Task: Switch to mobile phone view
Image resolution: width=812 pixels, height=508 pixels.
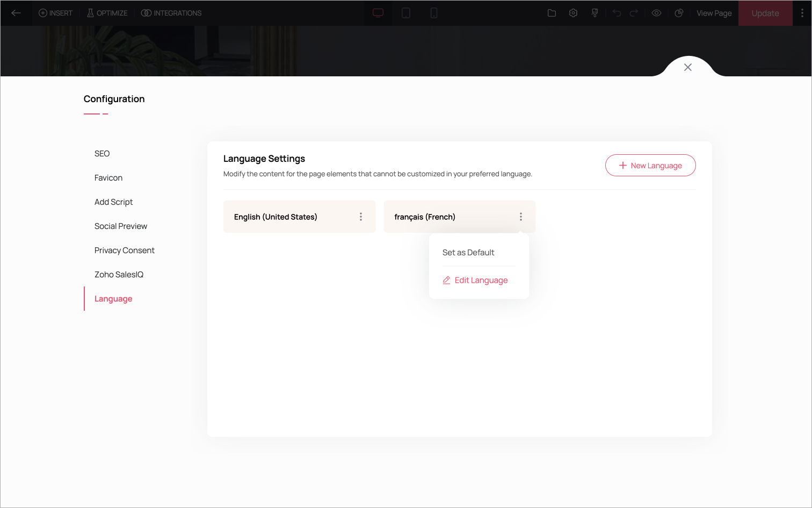Action: (x=434, y=13)
